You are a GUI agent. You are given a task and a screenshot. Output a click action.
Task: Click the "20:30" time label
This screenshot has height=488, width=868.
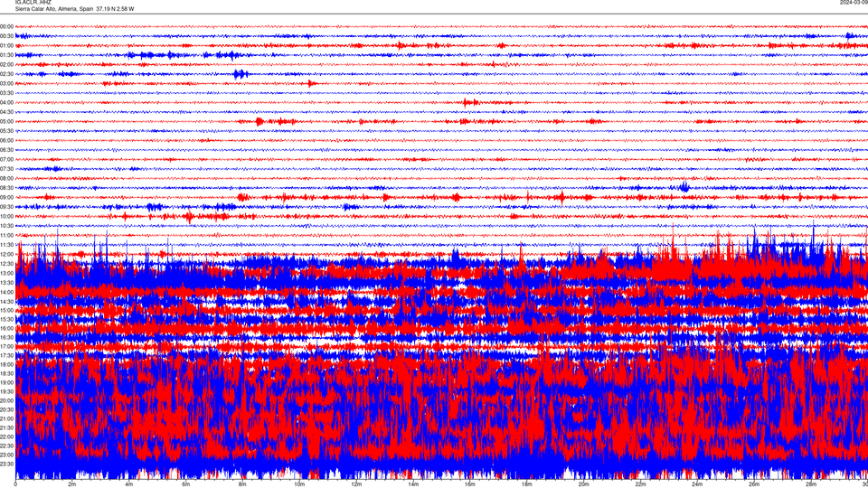pyautogui.click(x=6, y=409)
